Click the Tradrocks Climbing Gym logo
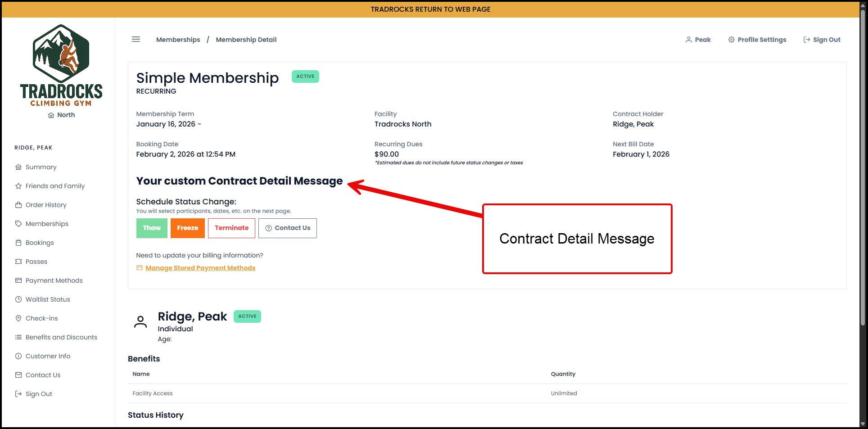The height and width of the screenshot is (429, 868). click(x=61, y=66)
